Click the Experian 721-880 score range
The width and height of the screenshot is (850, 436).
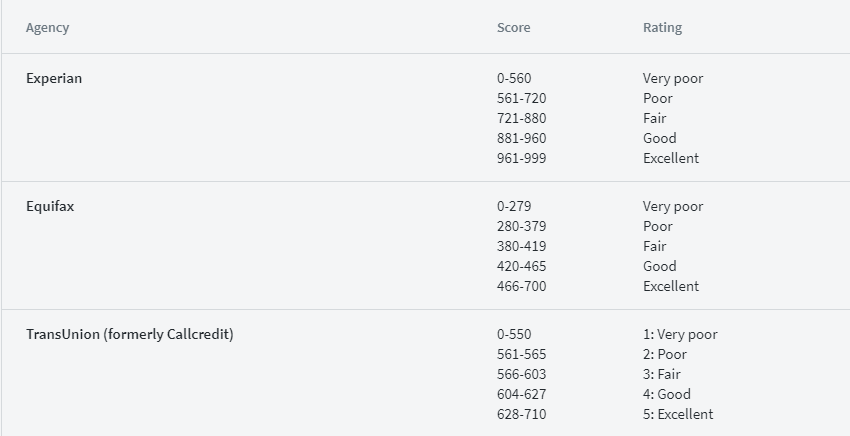click(521, 118)
